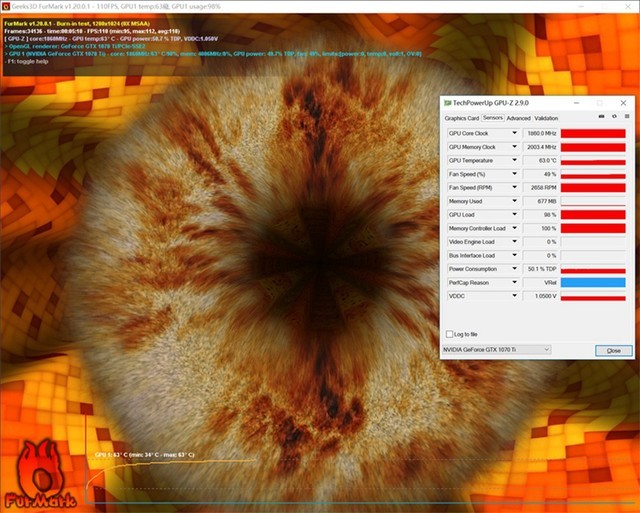Image resolution: width=640 pixels, height=513 pixels.
Task: Click the OpenGL renderer line in FurMark overlay
Action: pyautogui.click(x=75, y=46)
